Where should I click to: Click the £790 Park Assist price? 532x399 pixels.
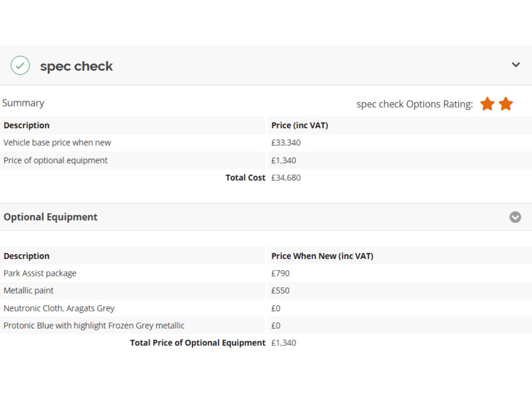pos(280,273)
